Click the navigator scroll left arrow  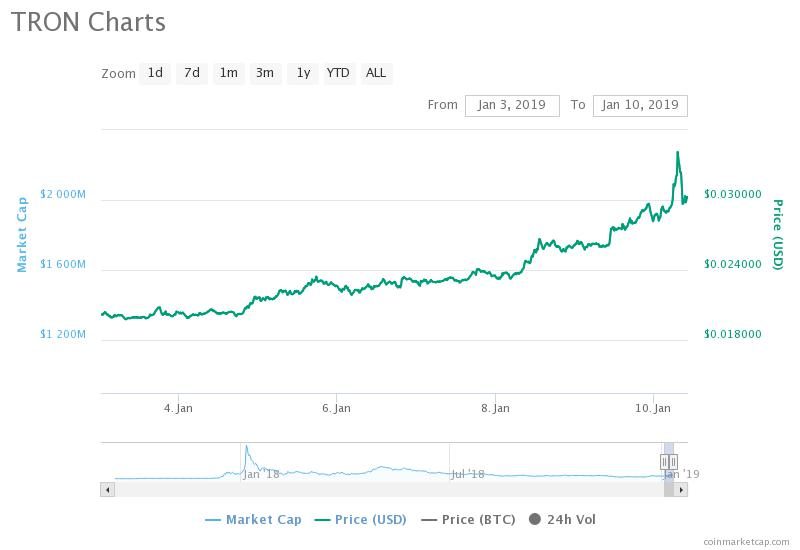click(108, 490)
